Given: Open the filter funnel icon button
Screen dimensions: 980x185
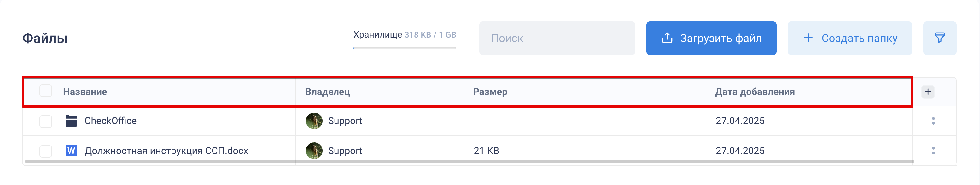Looking at the screenshot, I should (x=939, y=38).
